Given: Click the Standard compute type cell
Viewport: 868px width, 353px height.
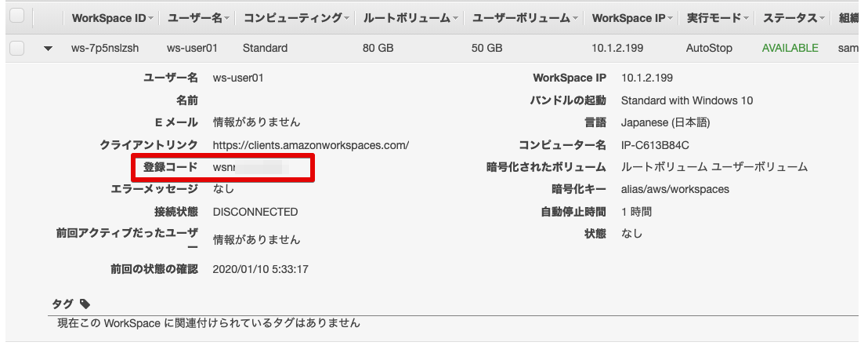Looking at the screenshot, I should point(265,48).
